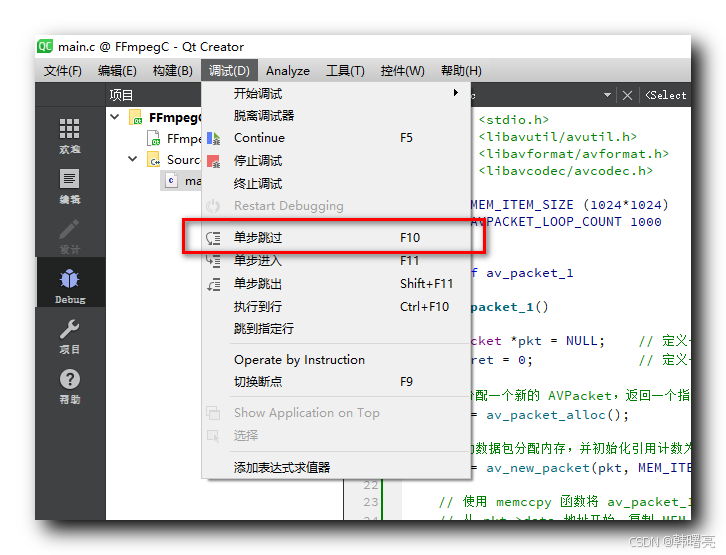This screenshot has height=555, width=726.
Task: Switch to Edit mode (编辑) in sidebar
Action: 69,185
